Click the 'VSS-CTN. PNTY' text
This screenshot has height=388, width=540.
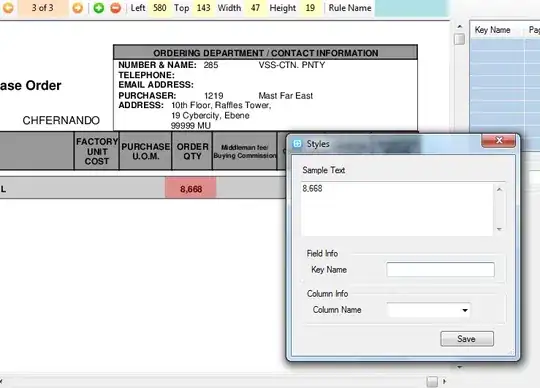point(292,65)
